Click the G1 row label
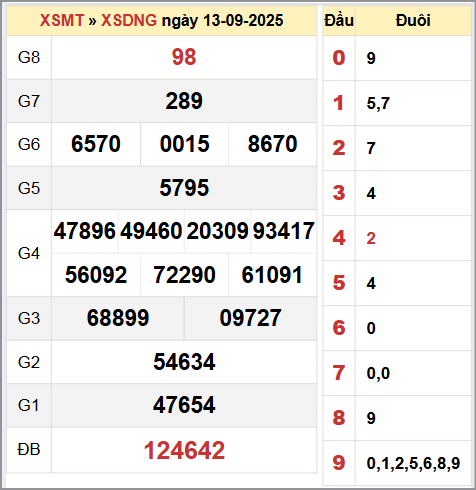The height and width of the screenshot is (490, 476). tap(29, 406)
